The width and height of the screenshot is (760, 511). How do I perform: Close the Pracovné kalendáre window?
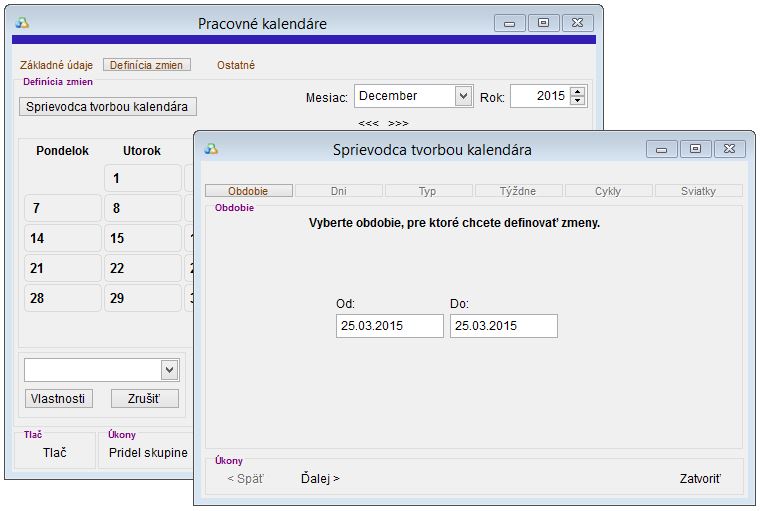[577, 23]
